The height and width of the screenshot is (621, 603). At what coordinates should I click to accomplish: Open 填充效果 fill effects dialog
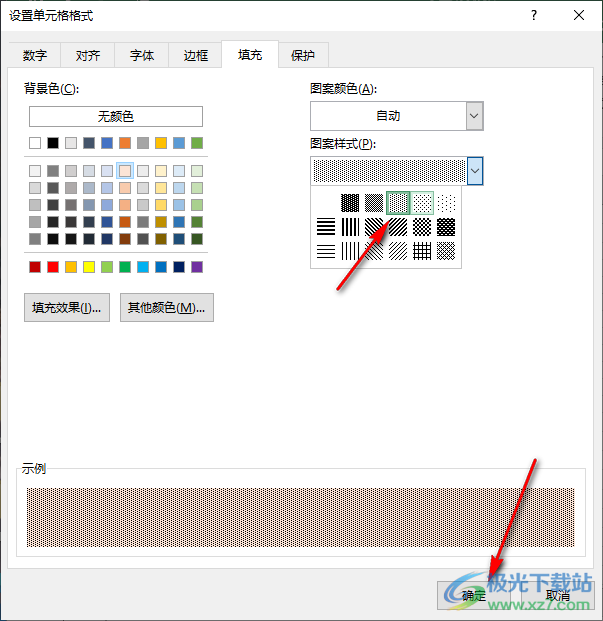click(x=67, y=308)
